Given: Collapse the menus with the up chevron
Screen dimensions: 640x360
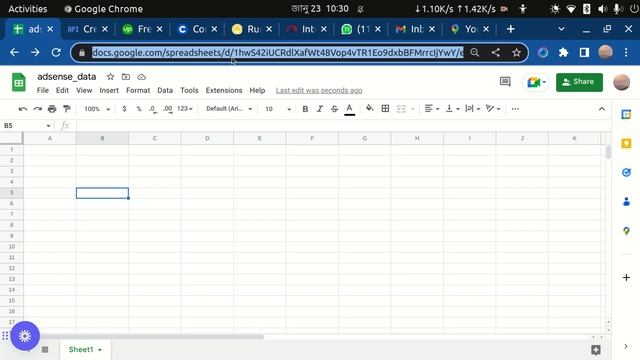Looking at the screenshot, I should pyautogui.click(x=602, y=109).
